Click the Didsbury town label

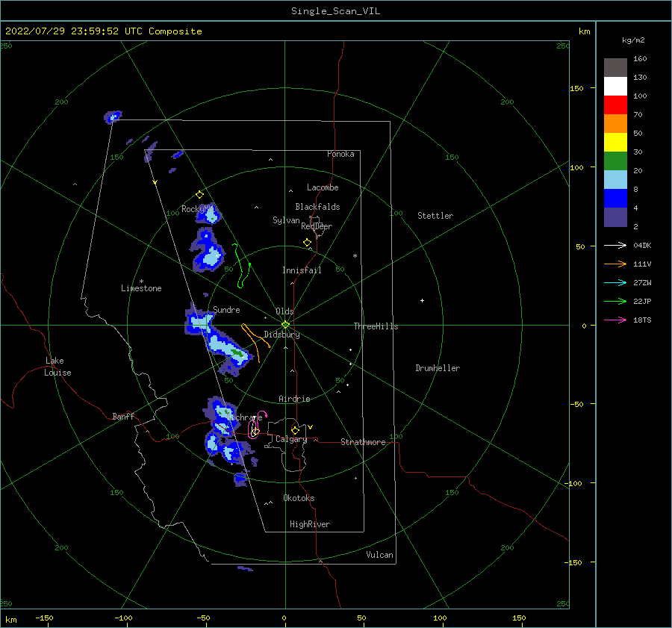281,335
